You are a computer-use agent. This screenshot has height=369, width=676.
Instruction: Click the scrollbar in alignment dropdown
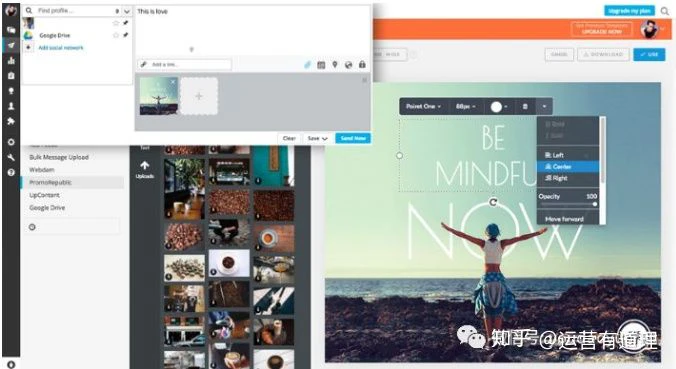[x=603, y=150]
